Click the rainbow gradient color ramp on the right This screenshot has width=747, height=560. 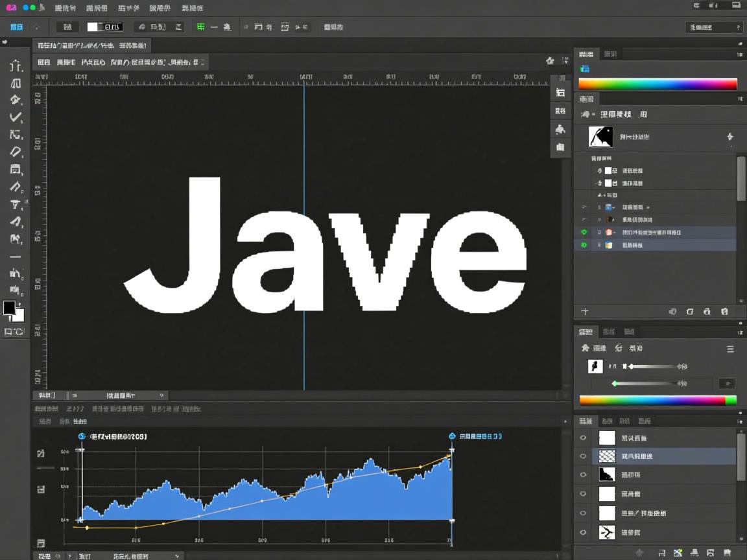coord(658,84)
